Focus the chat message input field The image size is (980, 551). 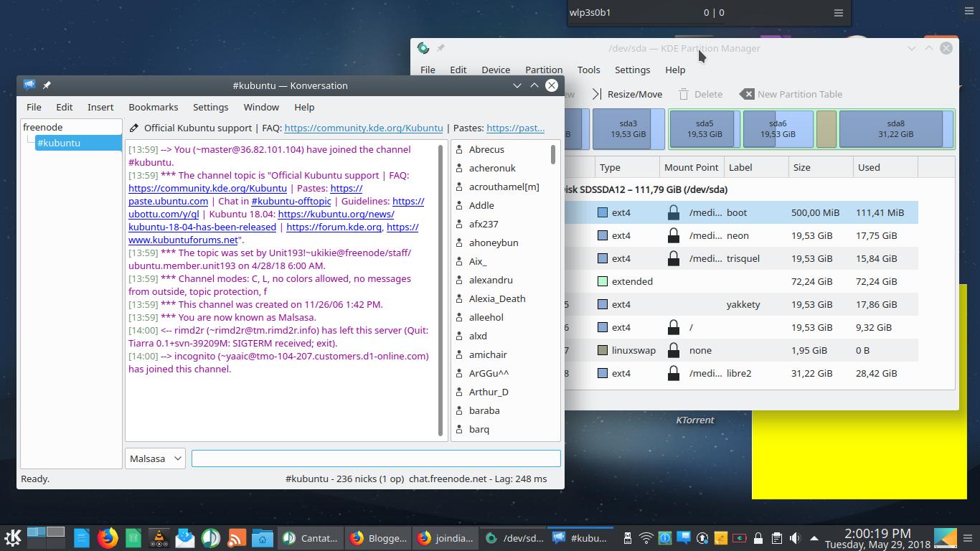(376, 458)
